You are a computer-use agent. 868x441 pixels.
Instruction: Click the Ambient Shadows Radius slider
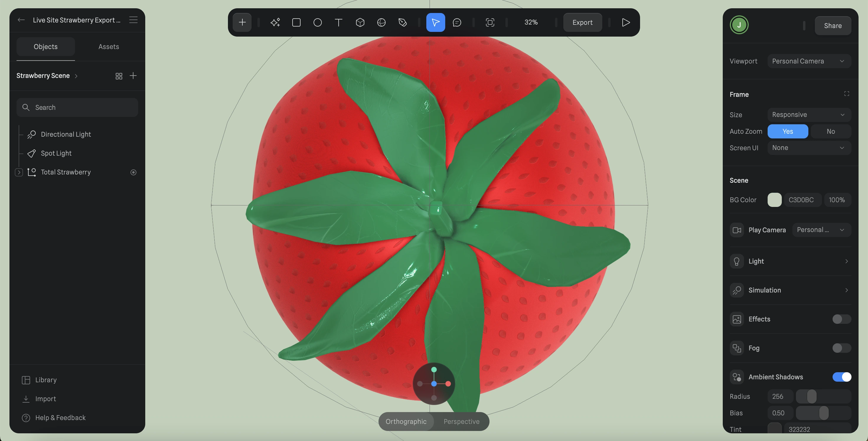[823, 396]
